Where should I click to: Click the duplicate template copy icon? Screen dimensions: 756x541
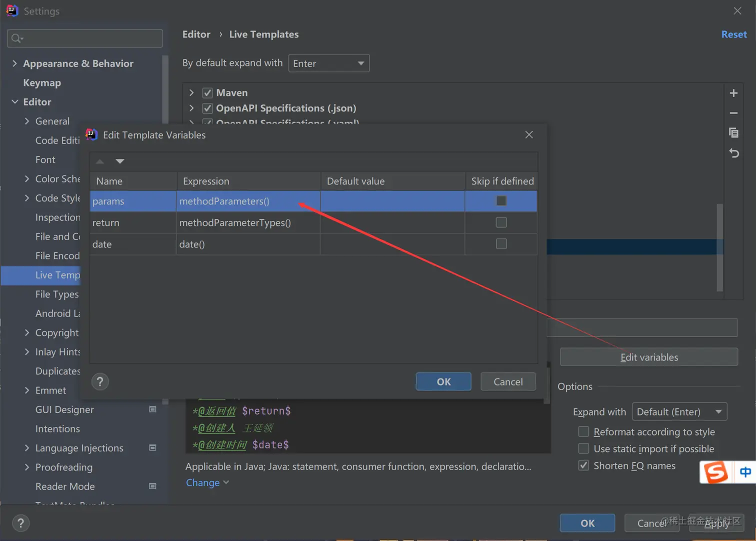(733, 132)
